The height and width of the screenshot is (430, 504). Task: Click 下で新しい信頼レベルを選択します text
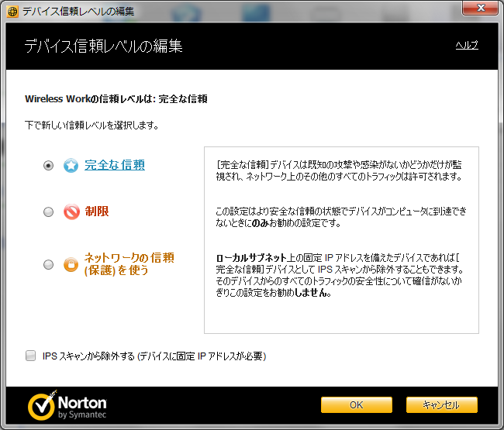[x=91, y=126]
